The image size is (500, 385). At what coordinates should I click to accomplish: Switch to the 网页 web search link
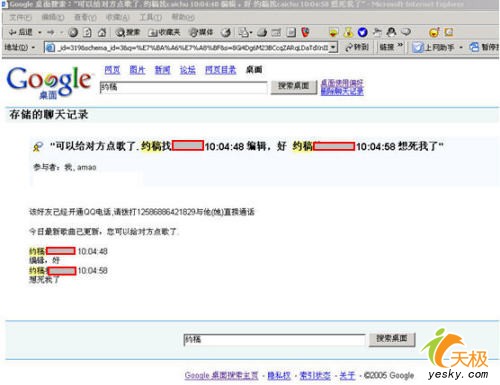click(112, 70)
